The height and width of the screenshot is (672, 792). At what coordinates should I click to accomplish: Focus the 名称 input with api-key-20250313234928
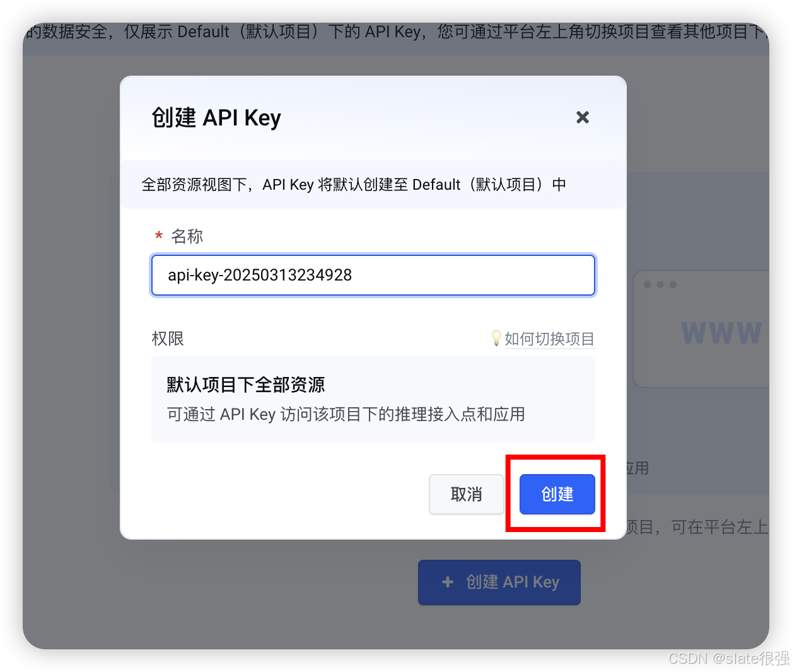click(373, 275)
